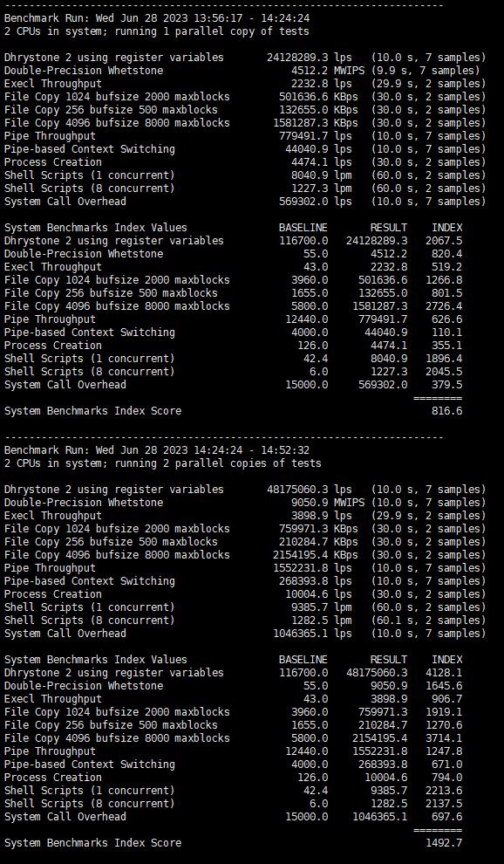Viewport: 504px width, 864px height.
Task: Click 'Execl Throughput' label in the 906.7 index row
Action: tap(53, 699)
